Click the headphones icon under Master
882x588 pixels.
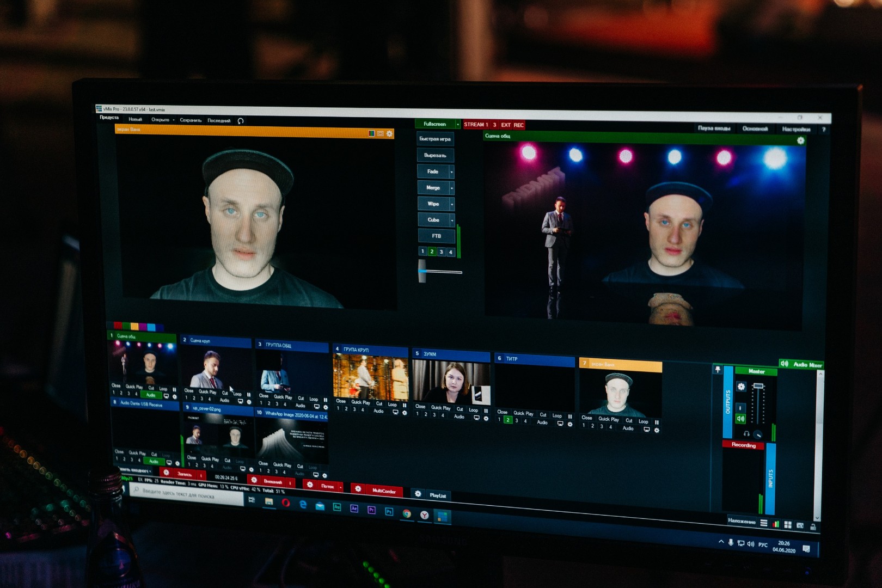[746, 434]
